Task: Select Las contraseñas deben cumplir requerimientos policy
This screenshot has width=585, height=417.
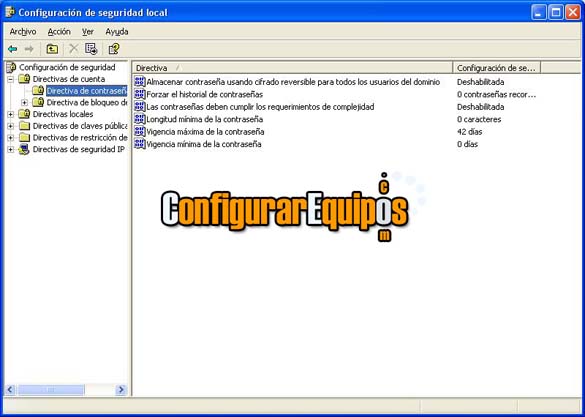Action: [260, 107]
